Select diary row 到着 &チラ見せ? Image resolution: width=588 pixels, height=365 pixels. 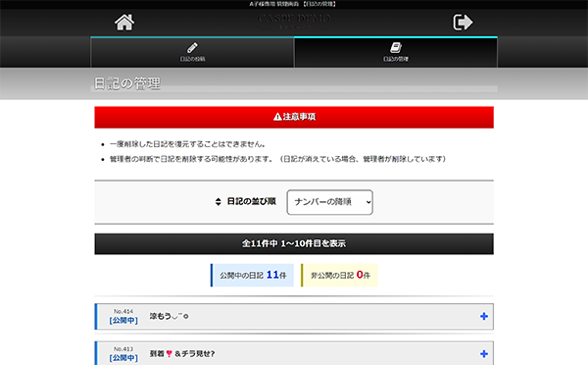click(x=294, y=353)
